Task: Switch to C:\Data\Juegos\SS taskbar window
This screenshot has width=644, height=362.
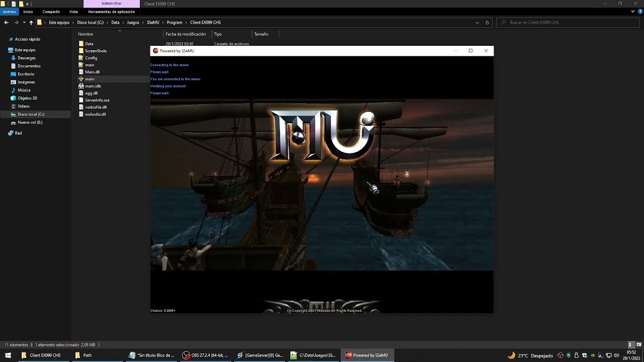Action: point(313,355)
